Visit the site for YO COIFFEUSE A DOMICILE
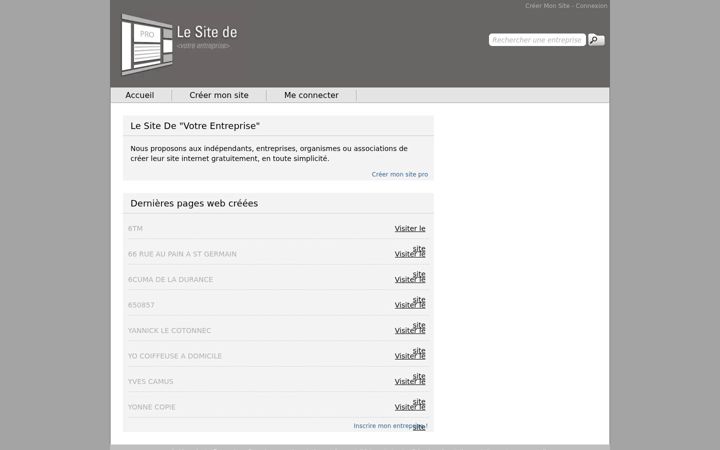Image resolution: width=720 pixels, height=450 pixels. 410,356
